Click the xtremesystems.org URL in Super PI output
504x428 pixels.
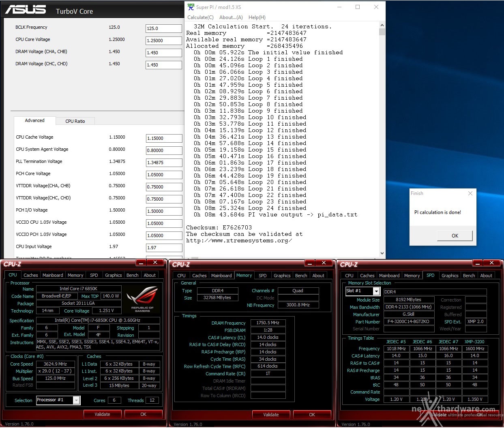[x=239, y=241]
